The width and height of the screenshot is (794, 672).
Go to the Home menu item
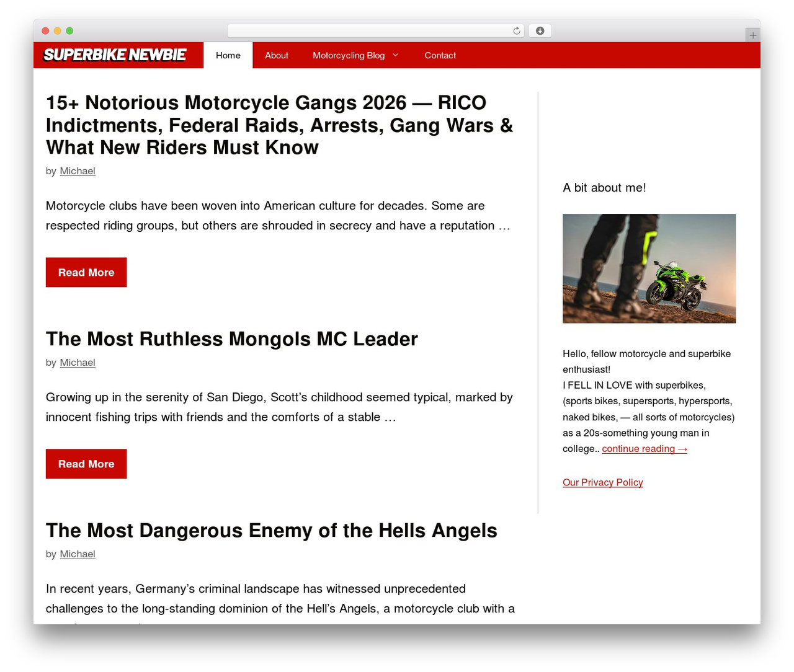(228, 55)
